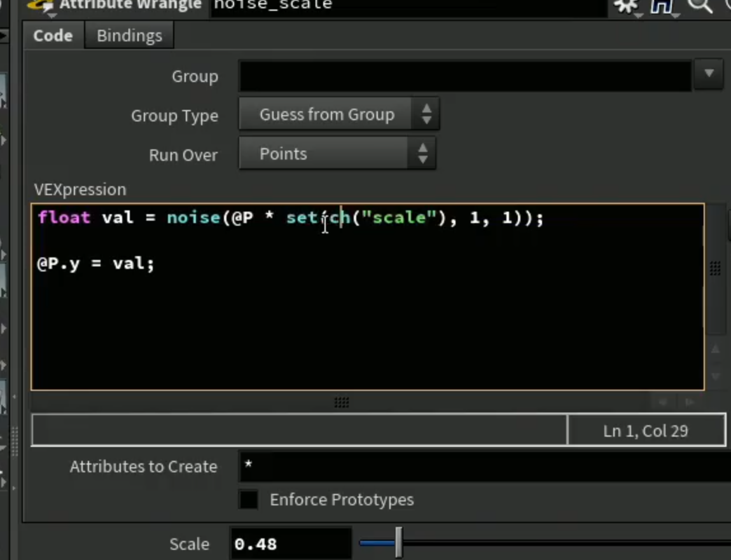Screen dimensions: 731x560
Task: Click the editor scroll up arrow icon
Action: pyautogui.click(x=716, y=349)
